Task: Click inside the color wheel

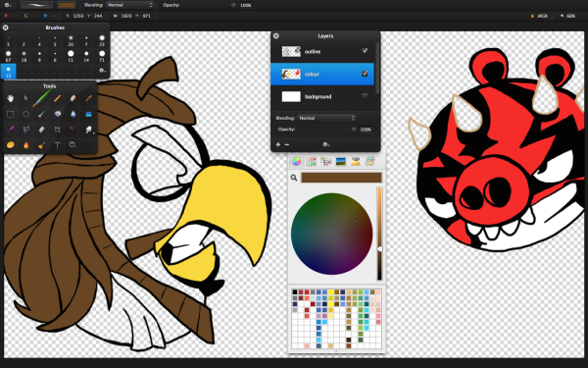Action: 331,234
